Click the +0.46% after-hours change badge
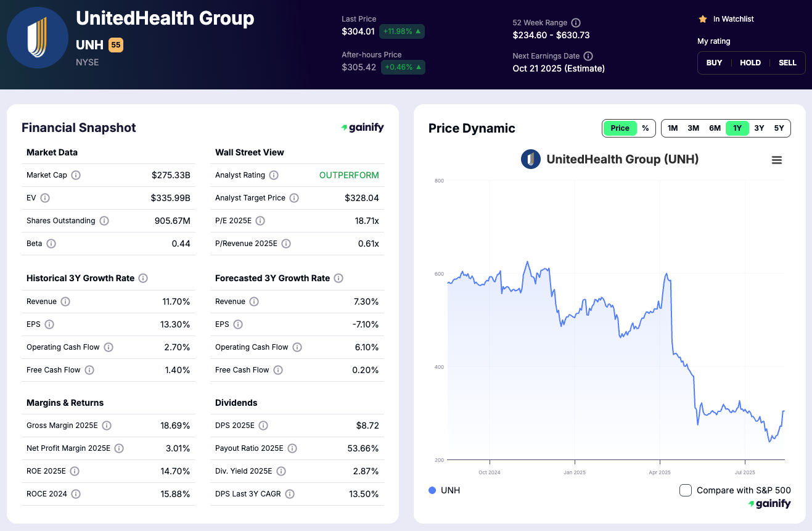Screen dimensions: 812x531 (403, 67)
